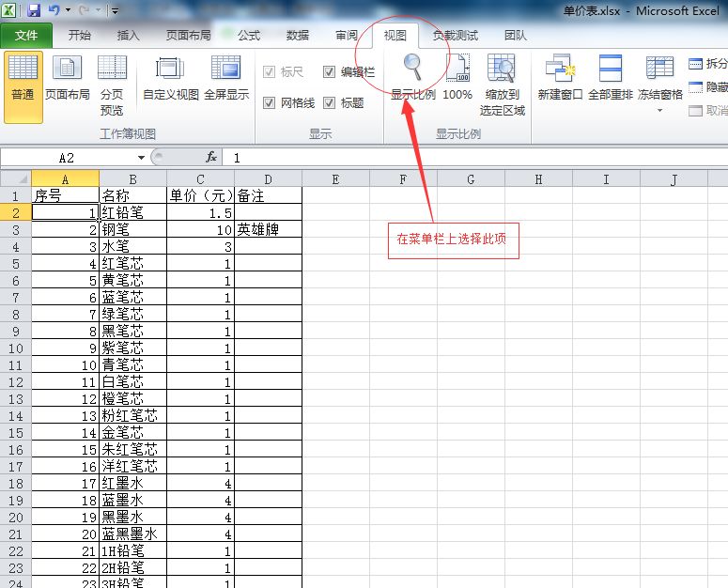Select the 英雄牌 remark cell

click(x=268, y=230)
